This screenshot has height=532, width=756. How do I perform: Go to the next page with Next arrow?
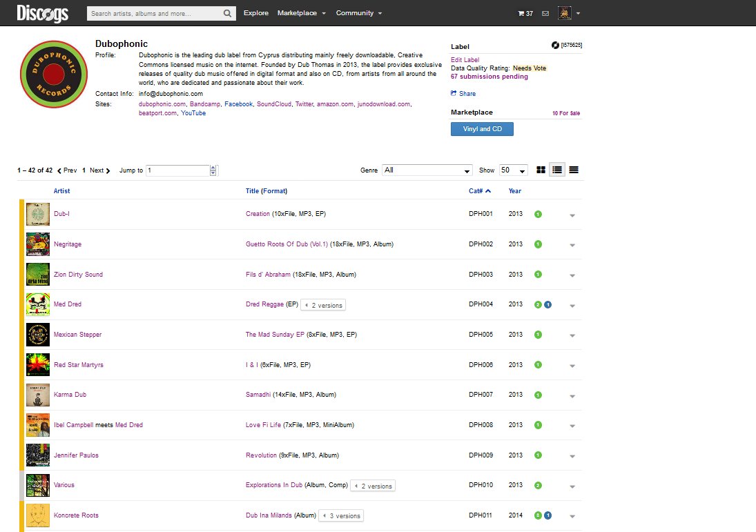100,170
